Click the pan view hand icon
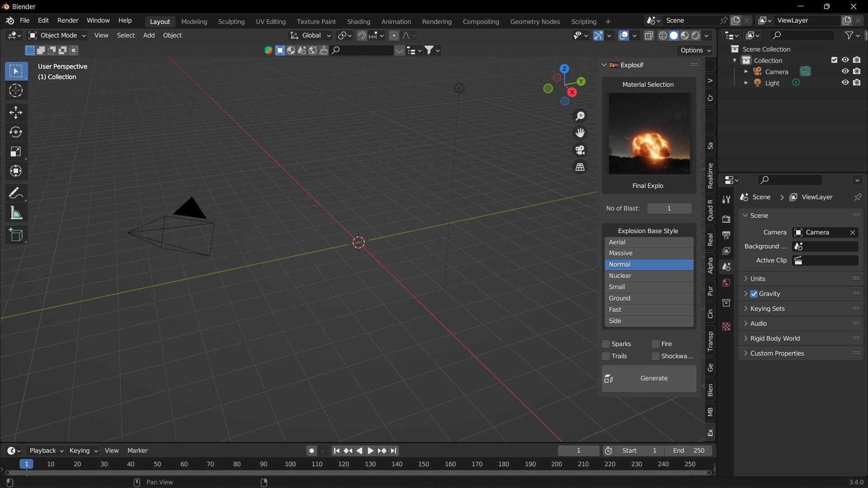The image size is (868, 488). click(580, 133)
